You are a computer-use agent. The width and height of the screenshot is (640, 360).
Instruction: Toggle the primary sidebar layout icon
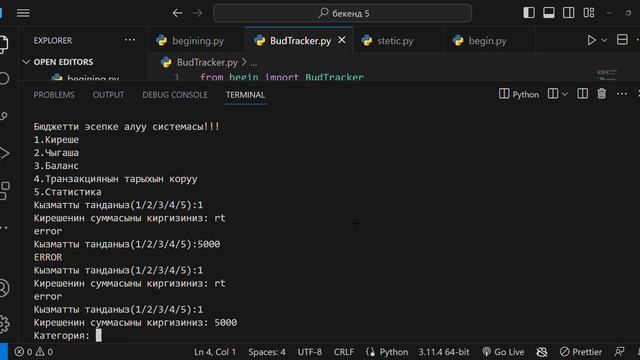pyautogui.click(x=529, y=13)
